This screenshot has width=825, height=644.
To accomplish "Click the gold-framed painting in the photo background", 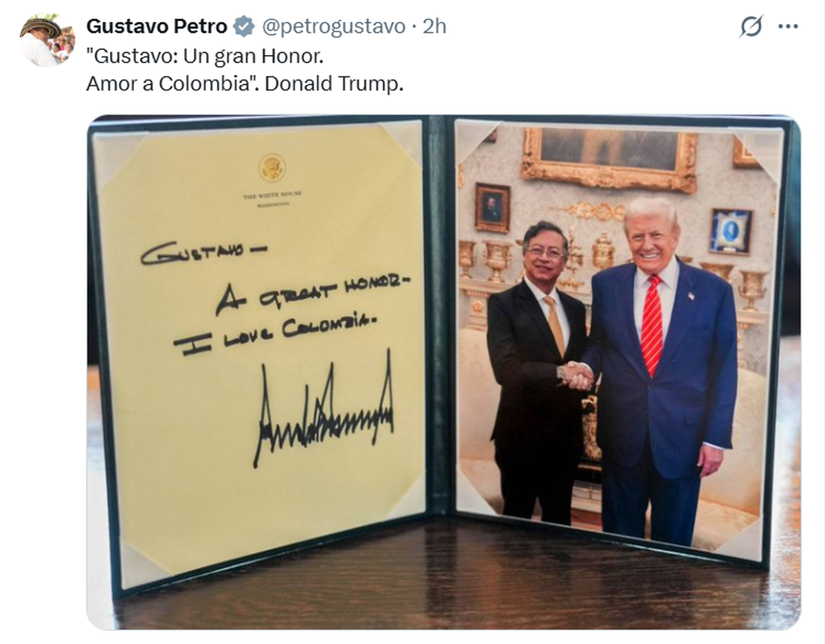I will click(x=609, y=157).
